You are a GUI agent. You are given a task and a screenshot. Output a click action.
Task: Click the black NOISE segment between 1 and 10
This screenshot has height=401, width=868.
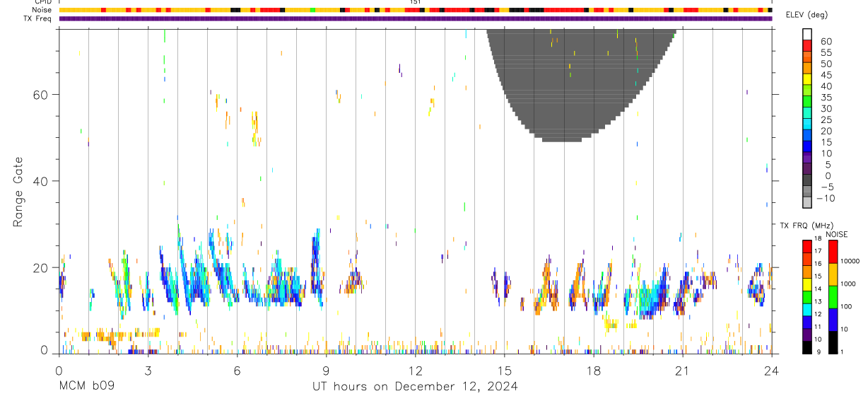coord(833,342)
